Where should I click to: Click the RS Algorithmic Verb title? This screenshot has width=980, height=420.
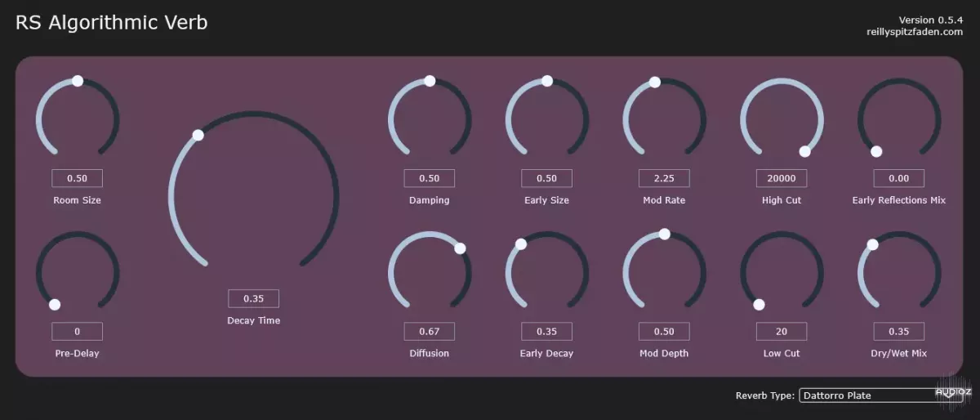pyautogui.click(x=112, y=23)
